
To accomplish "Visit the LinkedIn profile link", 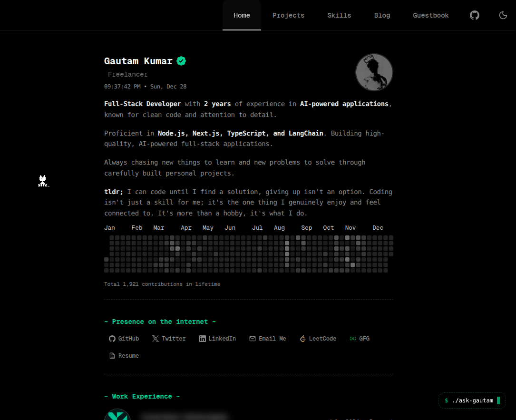I will click(x=217, y=339).
